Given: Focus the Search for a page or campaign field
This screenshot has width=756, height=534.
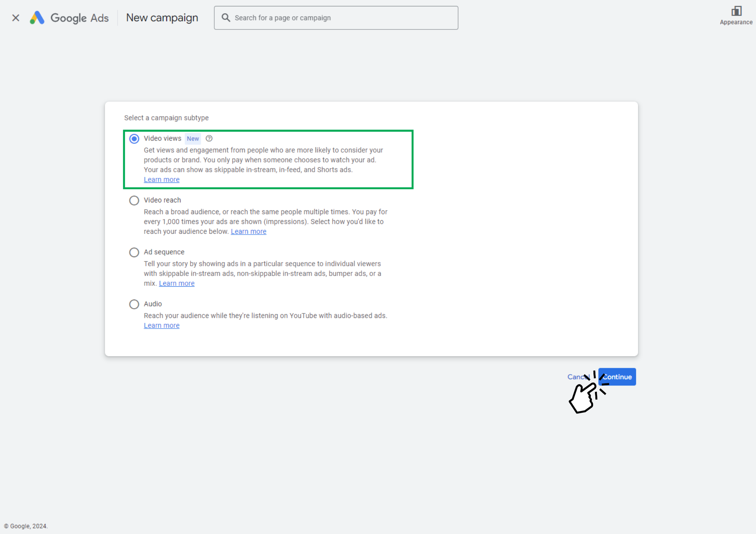Looking at the screenshot, I should point(336,18).
